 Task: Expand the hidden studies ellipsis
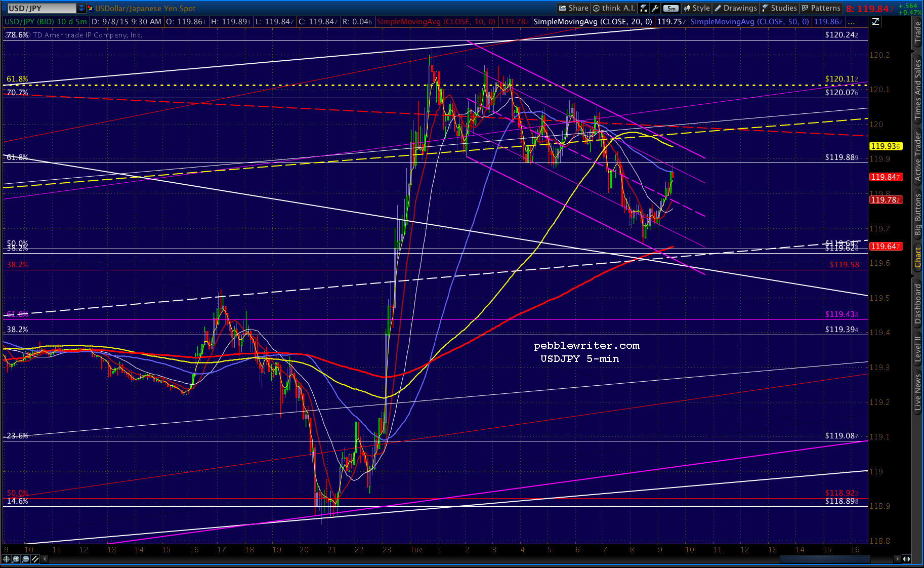(x=851, y=22)
